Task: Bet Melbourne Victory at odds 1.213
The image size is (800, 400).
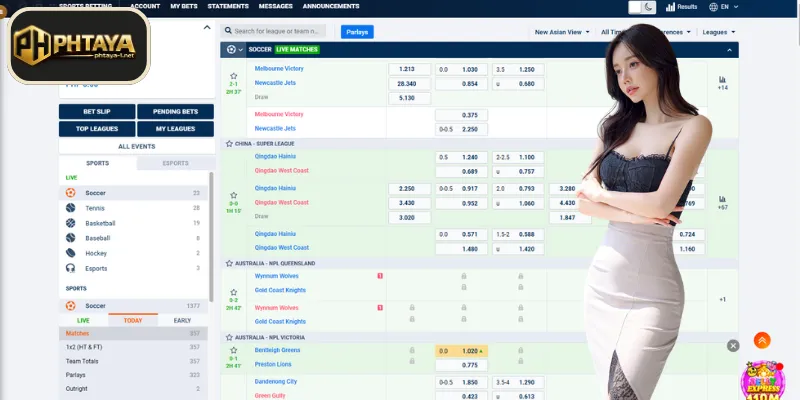Action: pos(410,69)
